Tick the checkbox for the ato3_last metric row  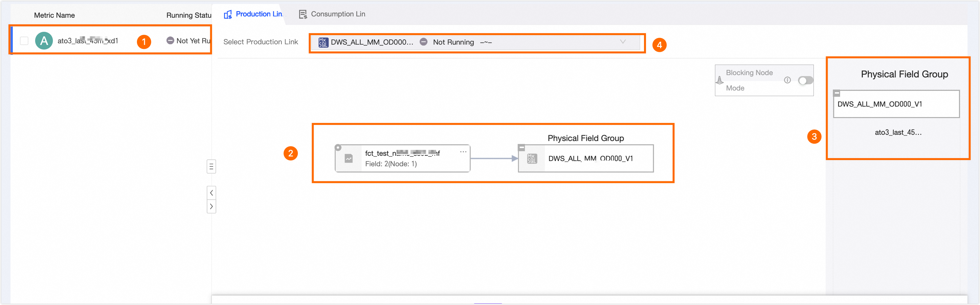click(24, 41)
